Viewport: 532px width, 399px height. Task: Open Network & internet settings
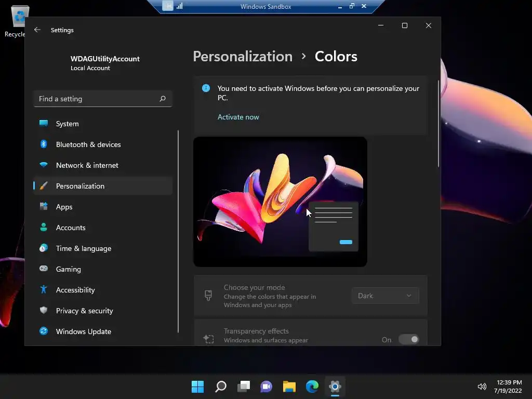[x=103, y=165]
